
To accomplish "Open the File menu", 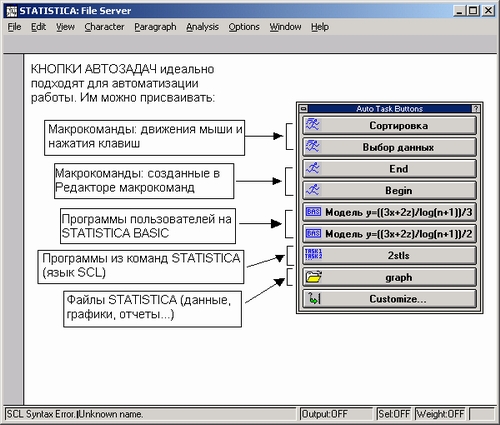I will click(14, 27).
